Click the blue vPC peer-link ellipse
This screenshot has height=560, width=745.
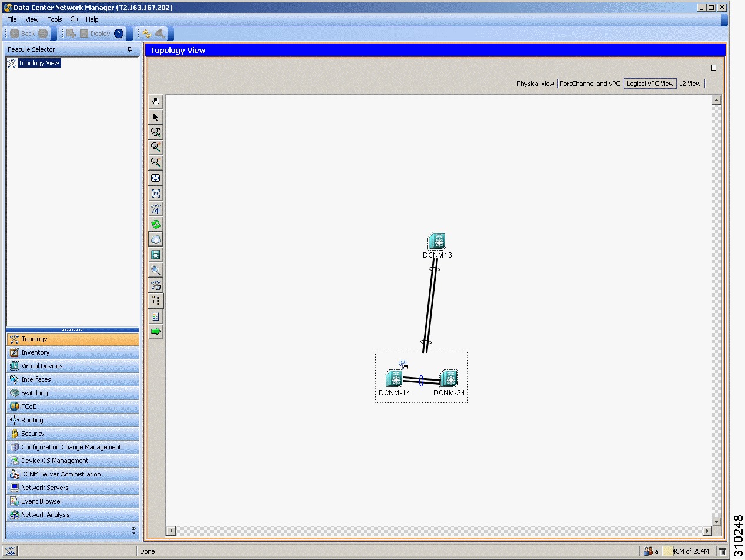(x=421, y=381)
